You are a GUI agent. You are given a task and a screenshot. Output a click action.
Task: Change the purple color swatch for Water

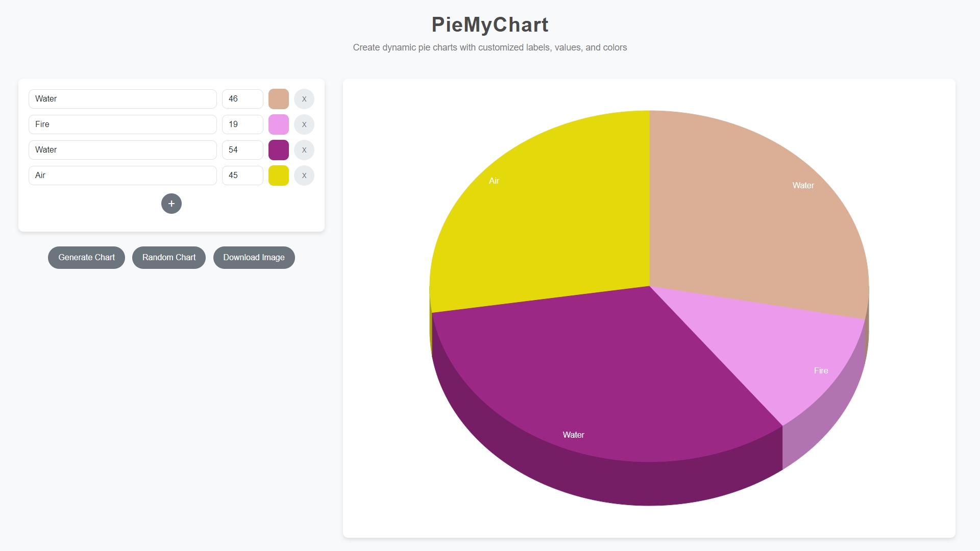279,150
